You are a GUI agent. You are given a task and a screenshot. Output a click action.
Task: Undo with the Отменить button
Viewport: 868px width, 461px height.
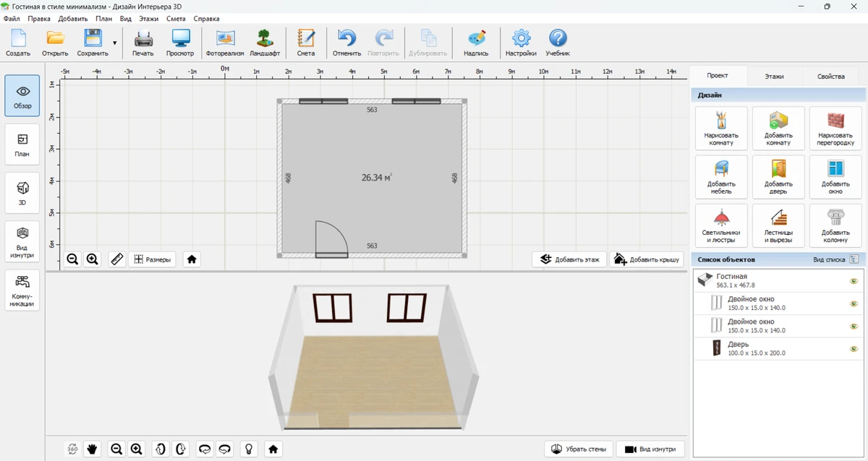(346, 43)
